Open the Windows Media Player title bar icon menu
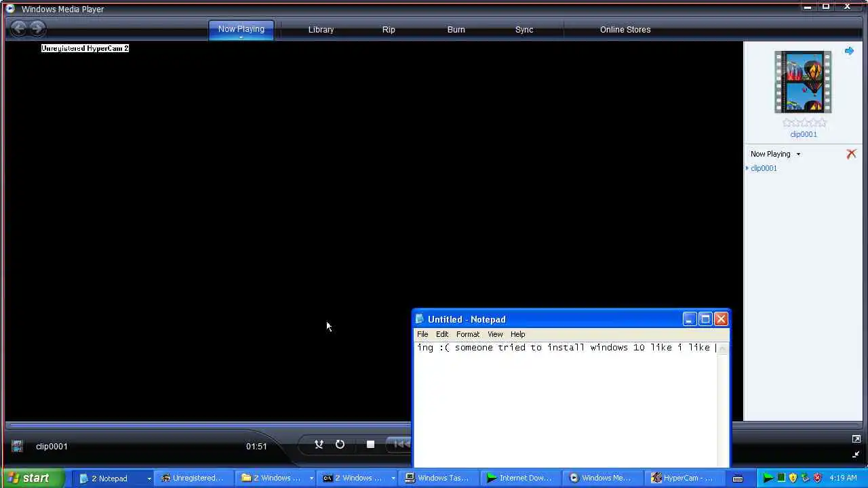 [9, 9]
